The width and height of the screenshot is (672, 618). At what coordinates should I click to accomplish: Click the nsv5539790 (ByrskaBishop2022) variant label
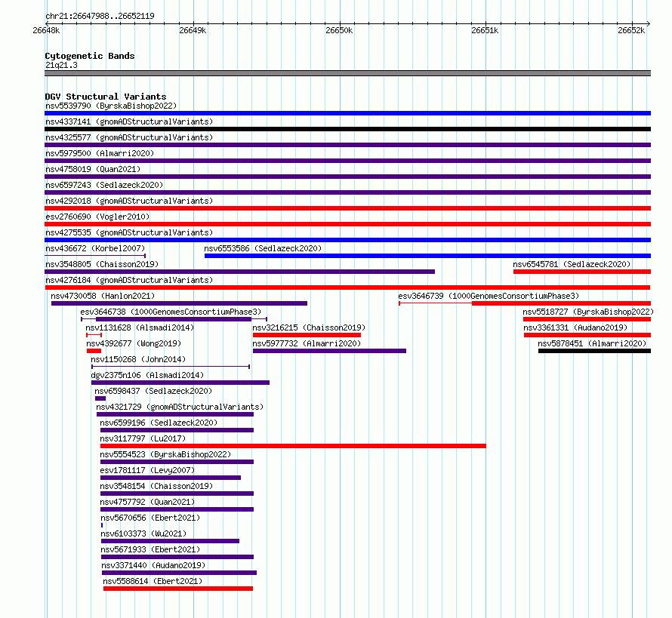(x=111, y=106)
